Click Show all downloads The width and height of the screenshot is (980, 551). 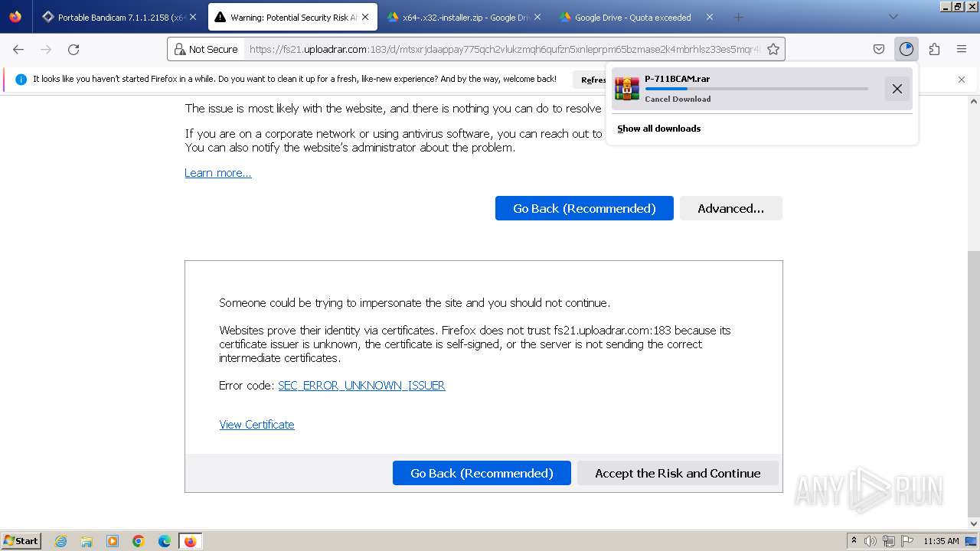point(658,129)
